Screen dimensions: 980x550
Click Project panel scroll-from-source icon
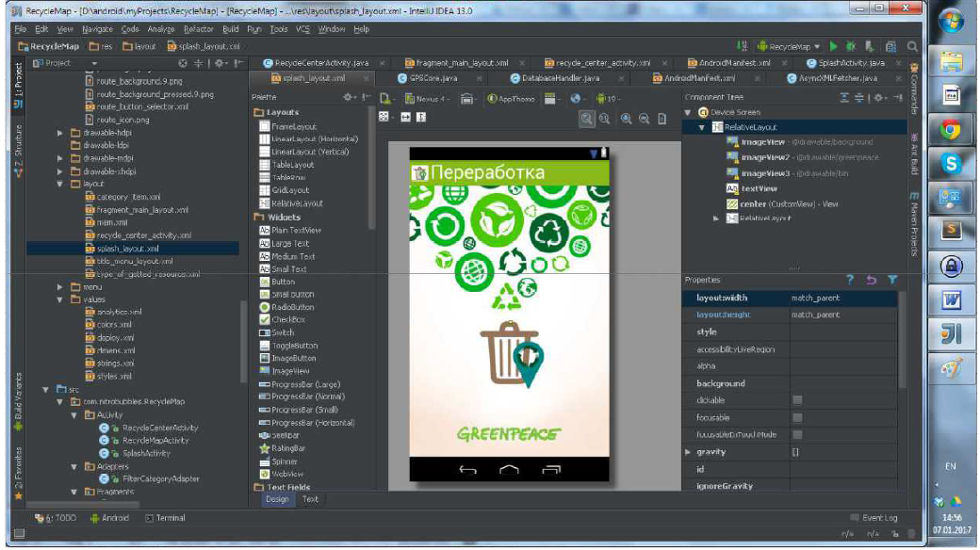point(183,63)
